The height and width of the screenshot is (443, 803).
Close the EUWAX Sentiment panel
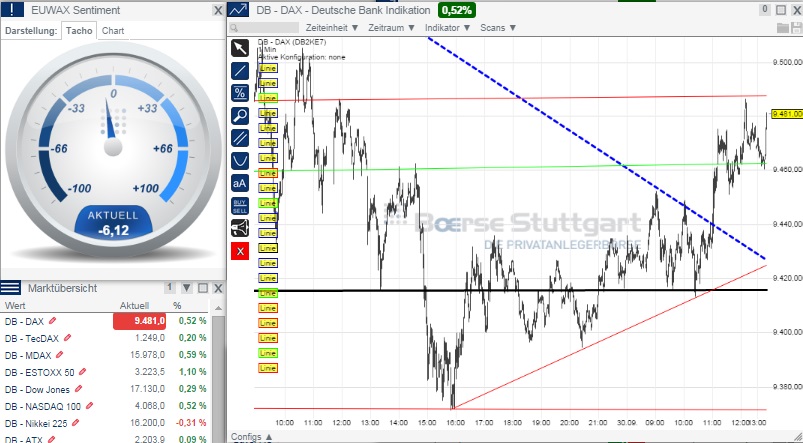click(x=218, y=10)
